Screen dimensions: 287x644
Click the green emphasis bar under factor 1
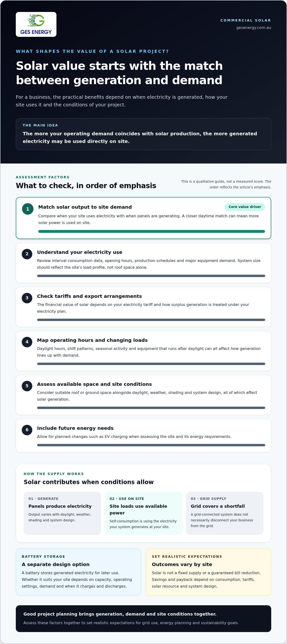point(152,231)
